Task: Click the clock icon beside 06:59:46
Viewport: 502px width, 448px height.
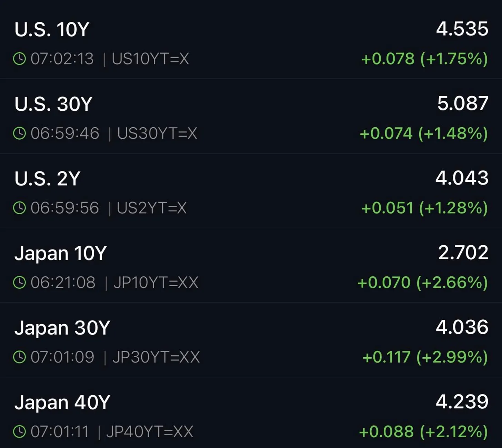Action: (x=19, y=133)
